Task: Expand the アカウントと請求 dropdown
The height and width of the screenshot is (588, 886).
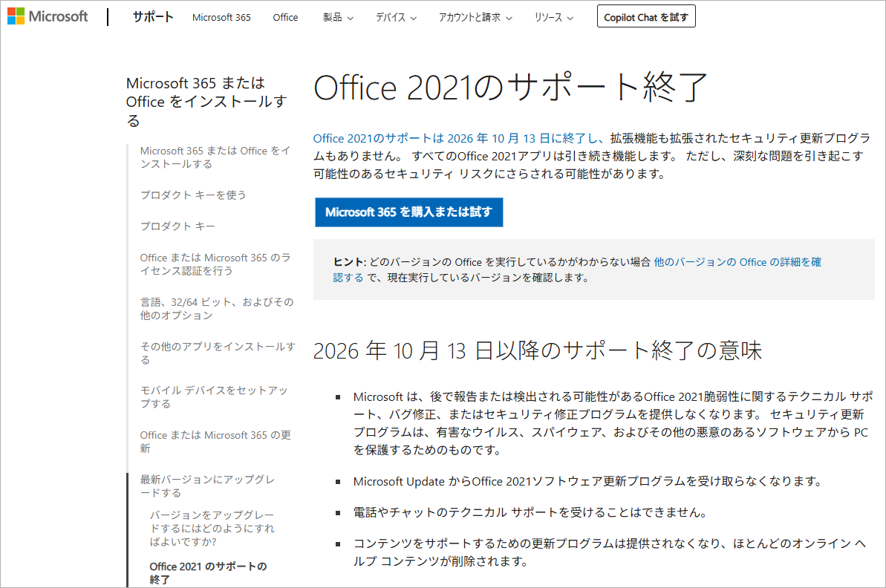Action: (475, 17)
